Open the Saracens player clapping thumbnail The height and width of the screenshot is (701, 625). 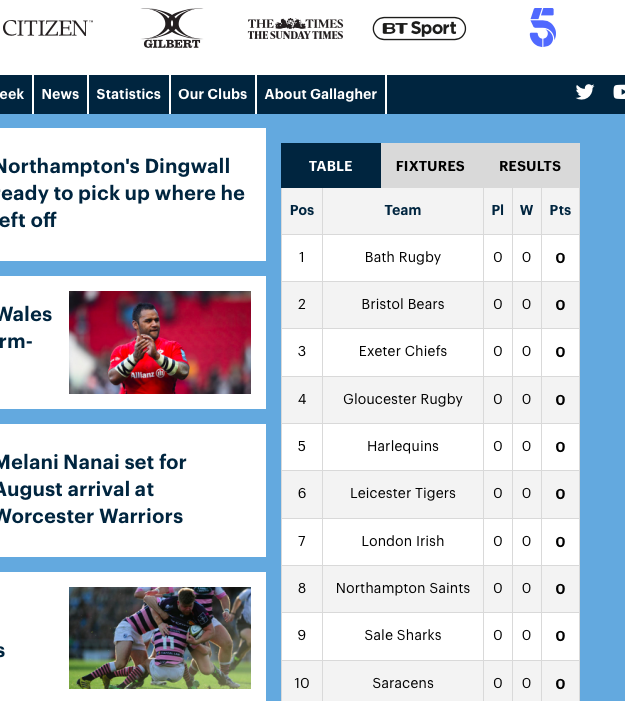(x=160, y=342)
